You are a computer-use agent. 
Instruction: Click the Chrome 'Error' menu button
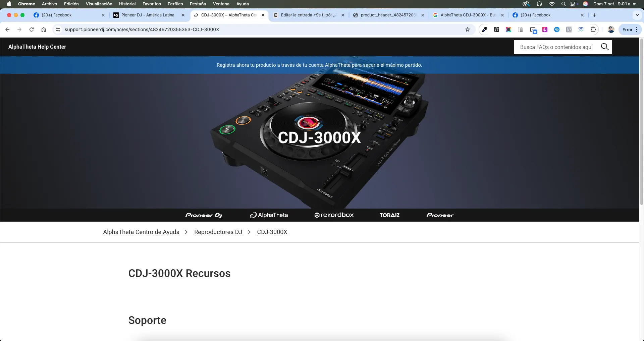coord(630,30)
